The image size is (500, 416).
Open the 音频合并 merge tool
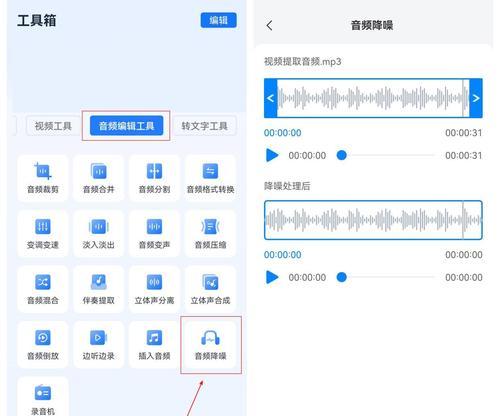[x=99, y=178]
